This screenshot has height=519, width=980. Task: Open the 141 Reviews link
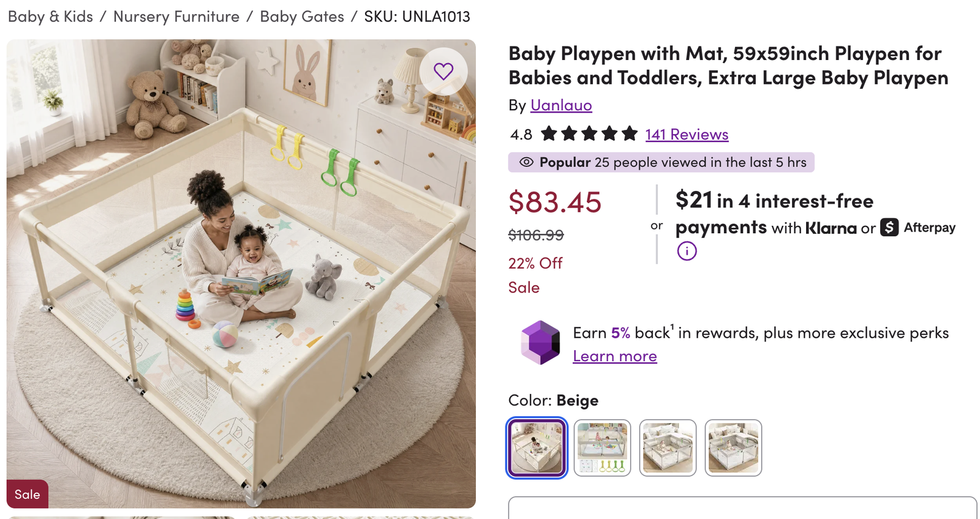click(x=687, y=134)
